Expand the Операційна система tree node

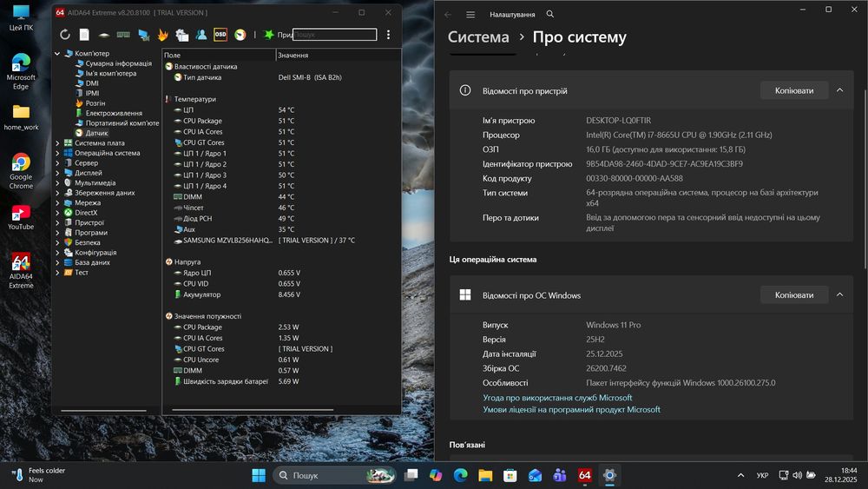point(57,153)
